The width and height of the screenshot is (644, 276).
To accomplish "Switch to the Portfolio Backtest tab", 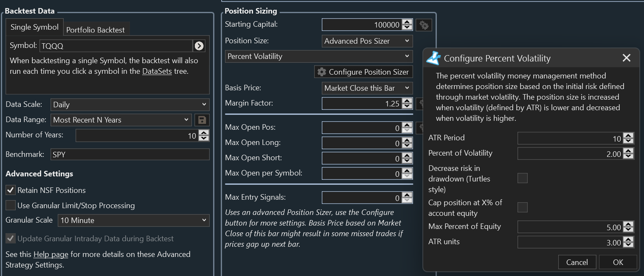I will 96,30.
